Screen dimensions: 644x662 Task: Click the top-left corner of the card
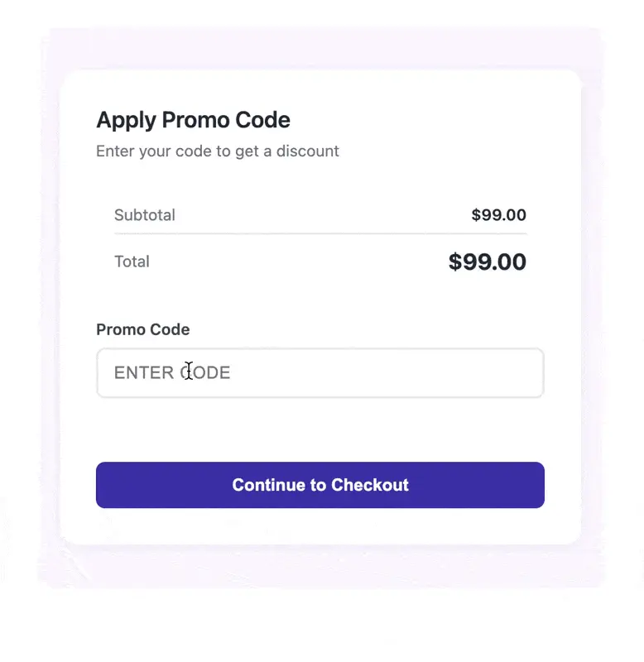pos(79,83)
